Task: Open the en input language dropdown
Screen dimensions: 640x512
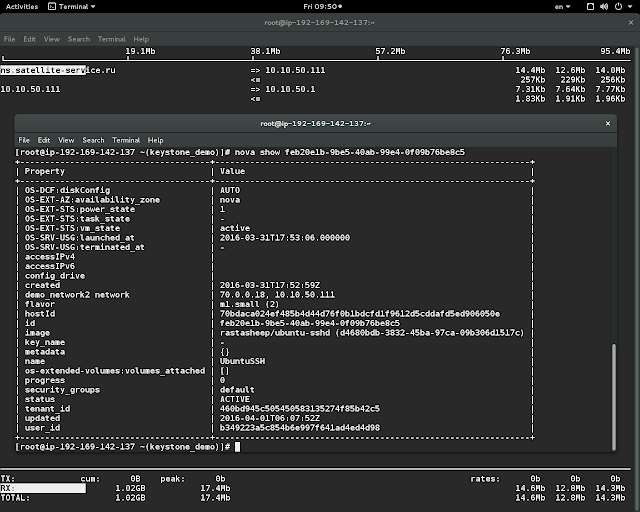Action: point(562,7)
